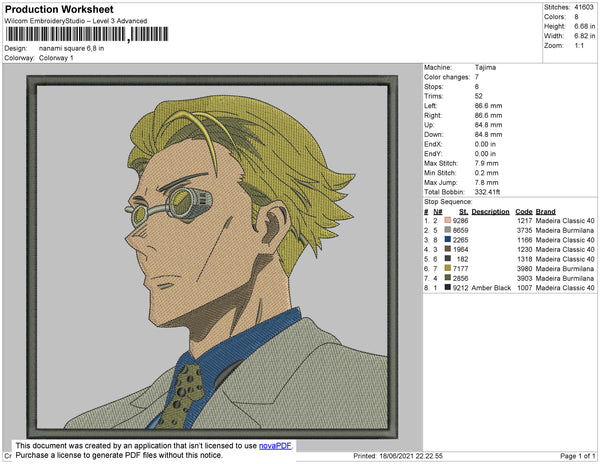Select the gray swatch code 3735

(448, 230)
